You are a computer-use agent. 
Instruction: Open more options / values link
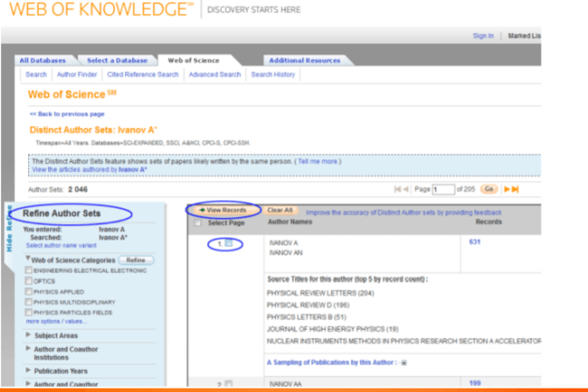[x=56, y=321]
